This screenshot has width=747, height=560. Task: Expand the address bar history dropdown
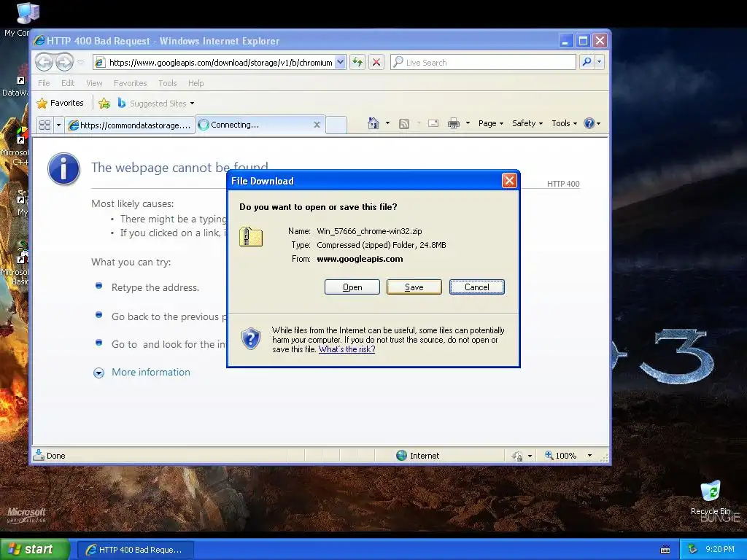pyautogui.click(x=340, y=63)
